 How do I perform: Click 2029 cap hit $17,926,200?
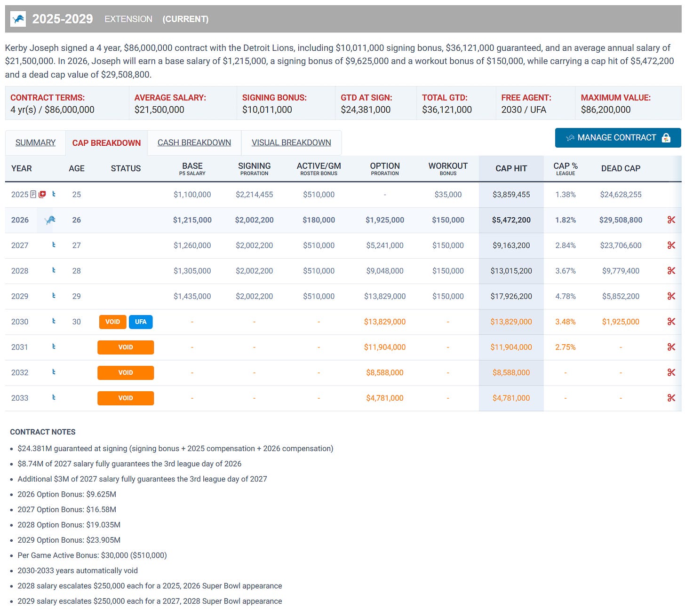pos(511,296)
